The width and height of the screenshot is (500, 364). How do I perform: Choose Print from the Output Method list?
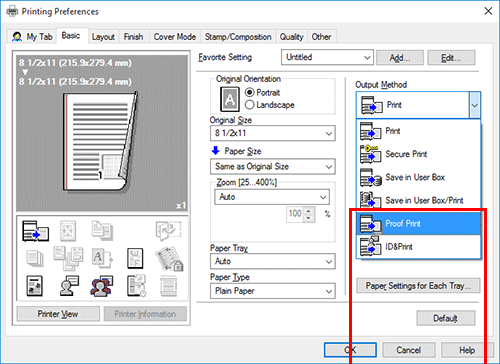coord(419,131)
